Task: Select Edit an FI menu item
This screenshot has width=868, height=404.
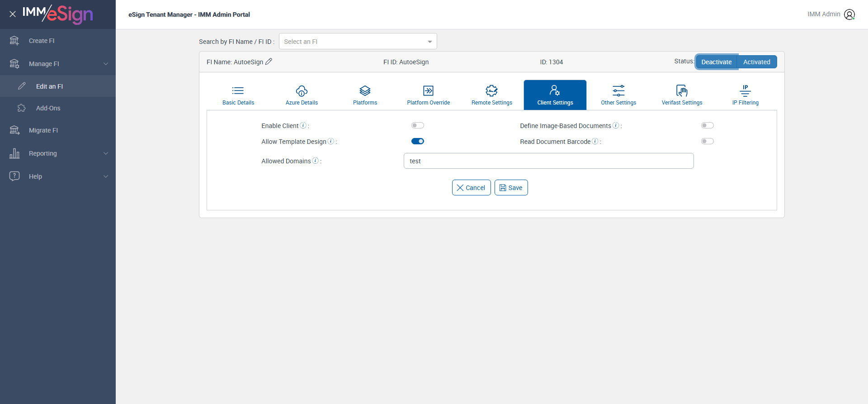Action: click(58, 86)
